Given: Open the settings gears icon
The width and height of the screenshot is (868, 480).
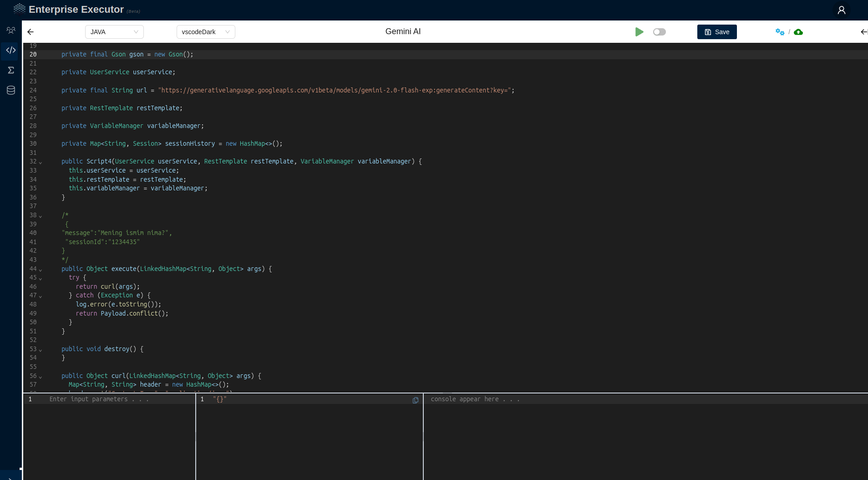Looking at the screenshot, I should pyautogui.click(x=780, y=32).
